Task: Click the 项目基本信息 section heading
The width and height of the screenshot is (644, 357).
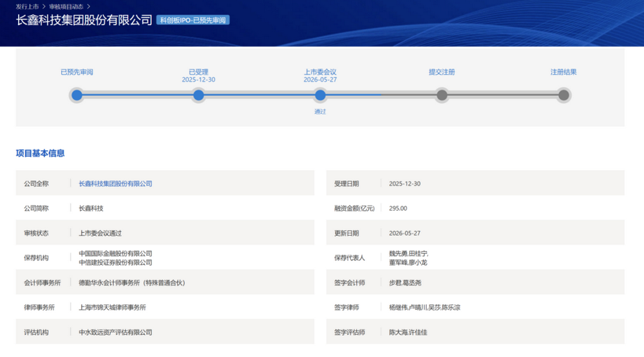Action: (x=40, y=153)
